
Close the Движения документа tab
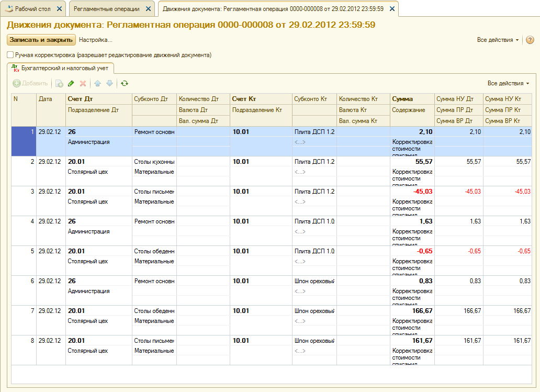tap(392, 9)
